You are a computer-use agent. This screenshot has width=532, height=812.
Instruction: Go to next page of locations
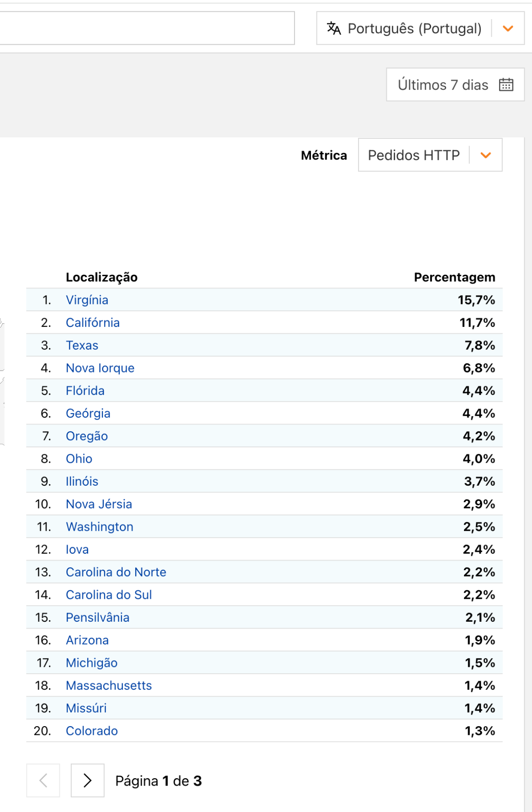coord(87,781)
